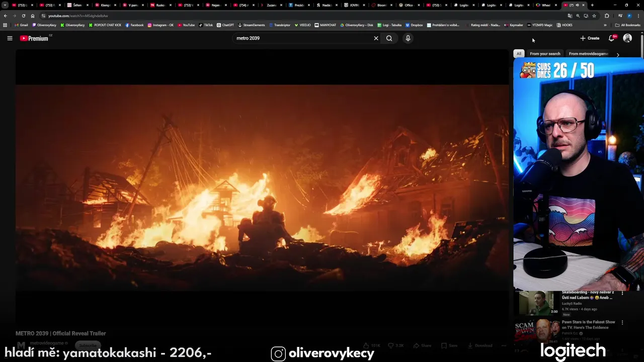The image size is (644, 362).
Task: Open Facebook bookmark
Action: [x=134, y=25]
